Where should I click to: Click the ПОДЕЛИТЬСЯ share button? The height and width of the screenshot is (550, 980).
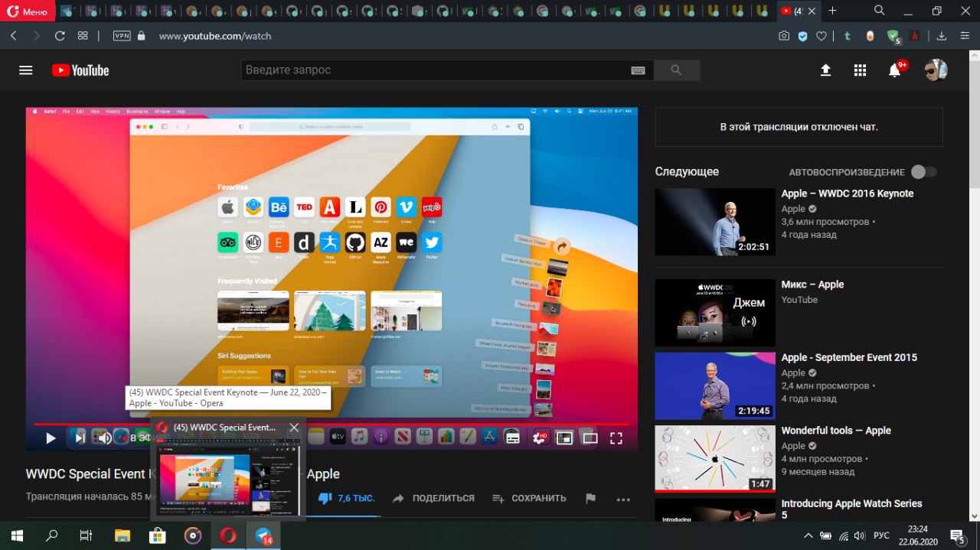click(433, 498)
